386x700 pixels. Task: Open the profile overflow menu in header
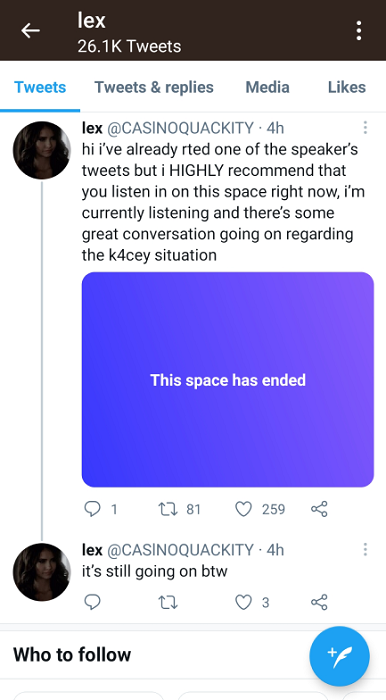point(359,30)
